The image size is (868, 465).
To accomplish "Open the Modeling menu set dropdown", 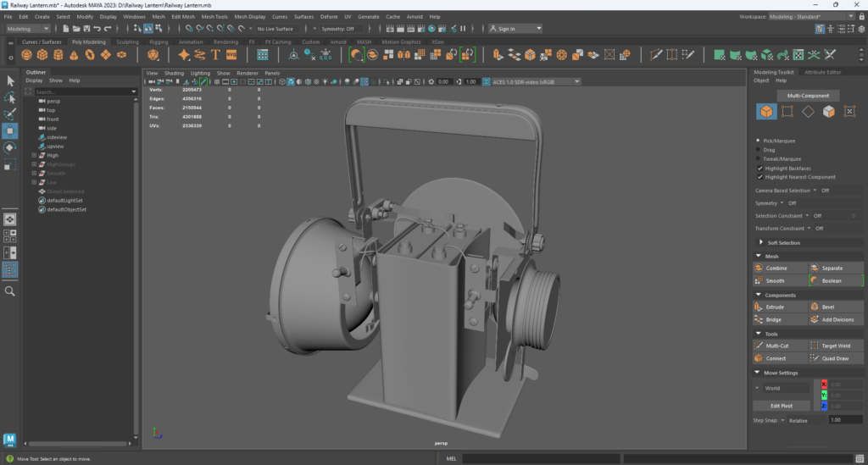I will click(x=27, y=29).
